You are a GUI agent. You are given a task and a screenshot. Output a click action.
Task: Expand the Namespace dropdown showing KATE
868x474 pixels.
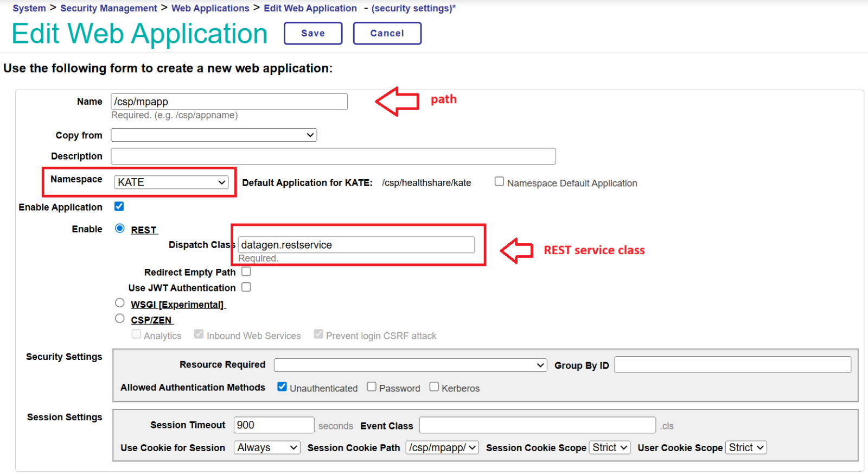click(171, 182)
